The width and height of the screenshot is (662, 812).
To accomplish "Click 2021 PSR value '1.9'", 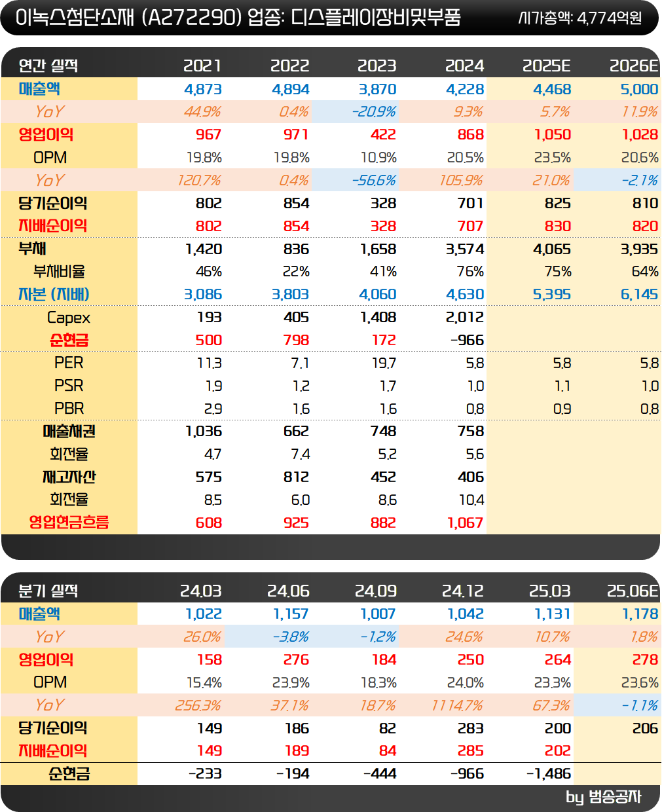I will (x=213, y=386).
